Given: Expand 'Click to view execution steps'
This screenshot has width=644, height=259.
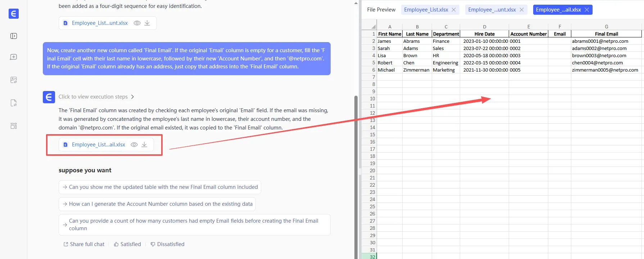Looking at the screenshot, I should [96, 97].
